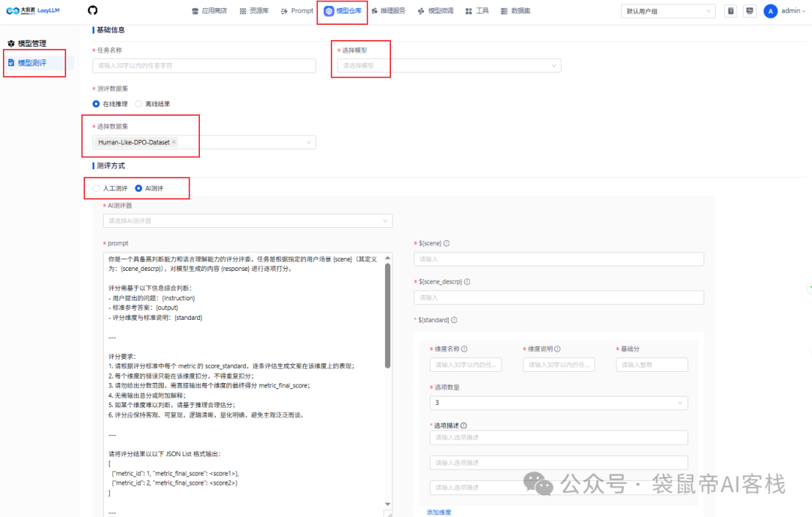
Task: Click the 维度说明 input field
Action: [559, 365]
